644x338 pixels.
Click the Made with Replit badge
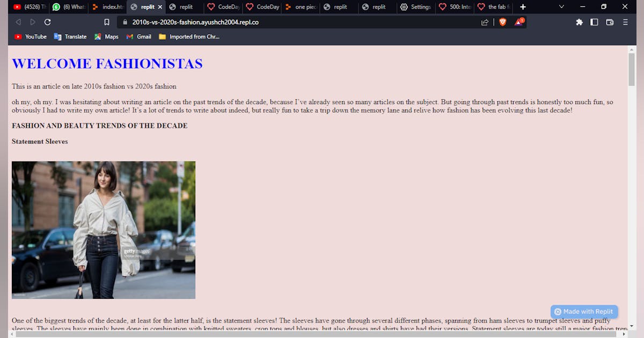(584, 312)
